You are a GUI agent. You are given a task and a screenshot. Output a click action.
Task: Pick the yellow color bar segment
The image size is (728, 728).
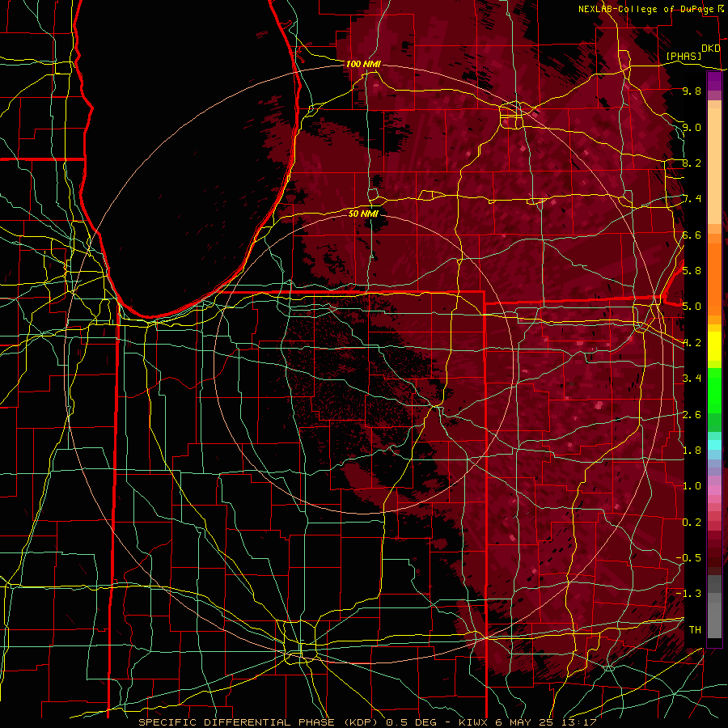pos(714,346)
